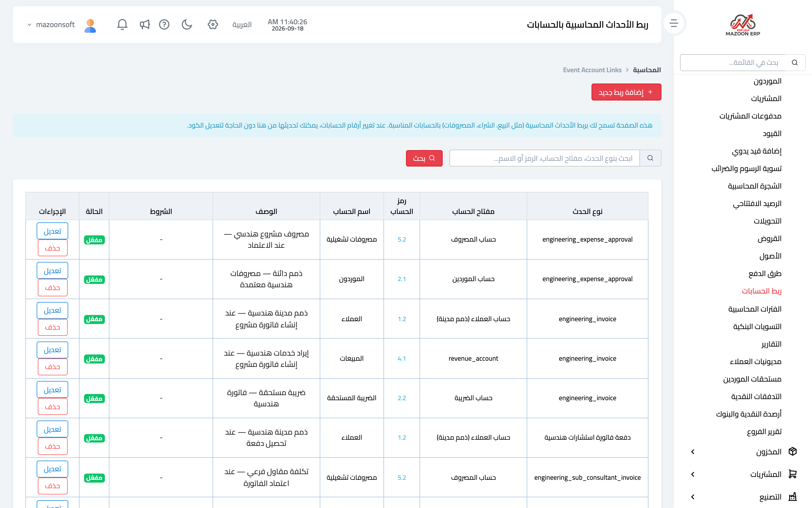Click the الضريبة المستحقة account name cell

(352, 398)
